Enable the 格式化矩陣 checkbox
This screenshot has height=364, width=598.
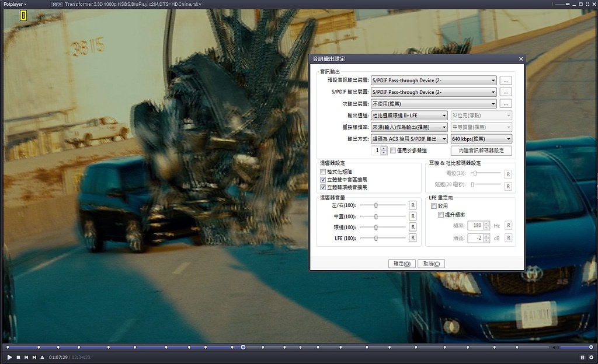click(323, 171)
